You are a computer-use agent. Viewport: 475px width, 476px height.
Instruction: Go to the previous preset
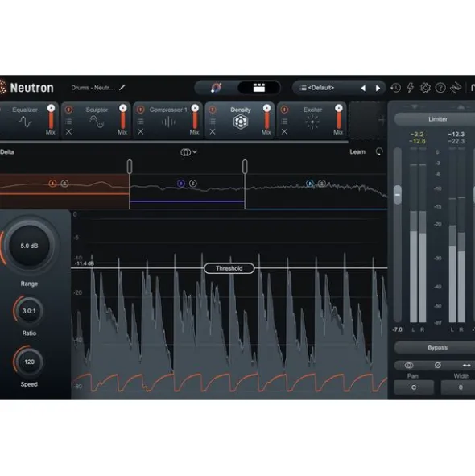(x=363, y=89)
